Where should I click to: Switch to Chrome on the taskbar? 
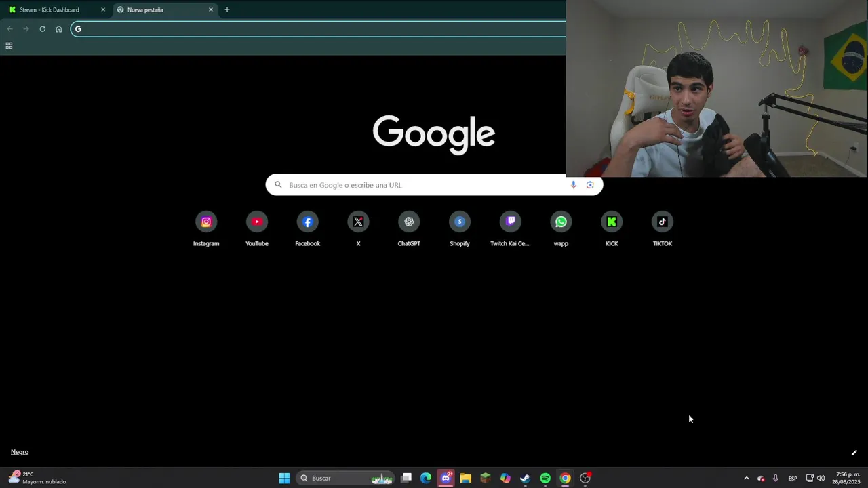pos(565,479)
